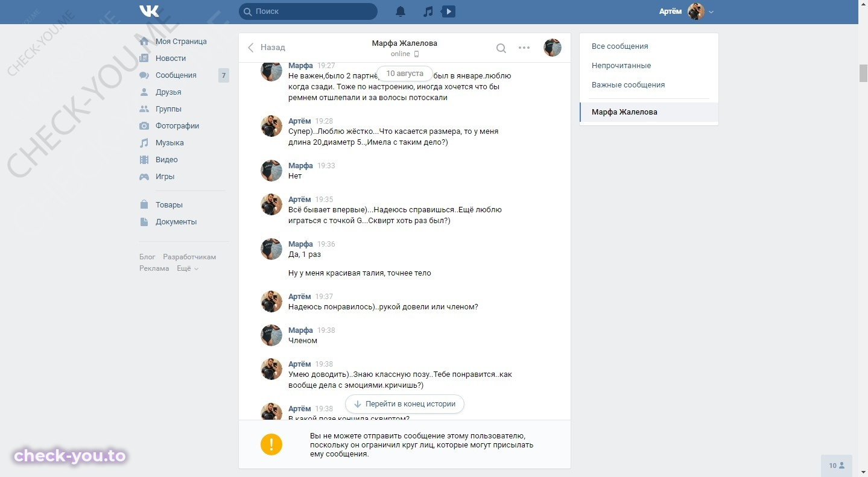Go back with Назад button

coord(267,47)
